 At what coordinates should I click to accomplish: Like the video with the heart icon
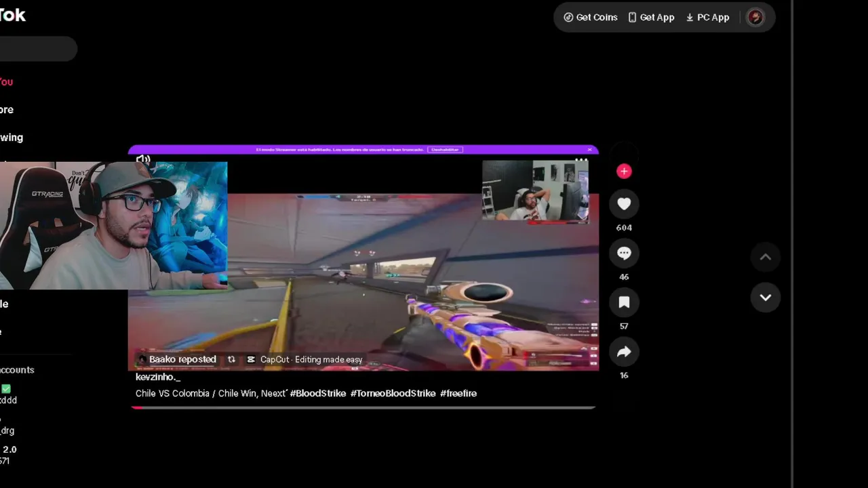[x=624, y=204]
